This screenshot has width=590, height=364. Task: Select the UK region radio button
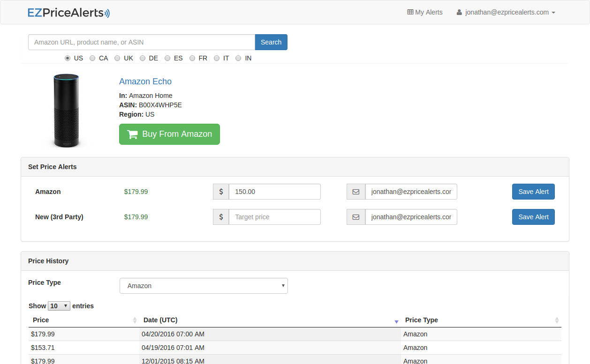117,58
